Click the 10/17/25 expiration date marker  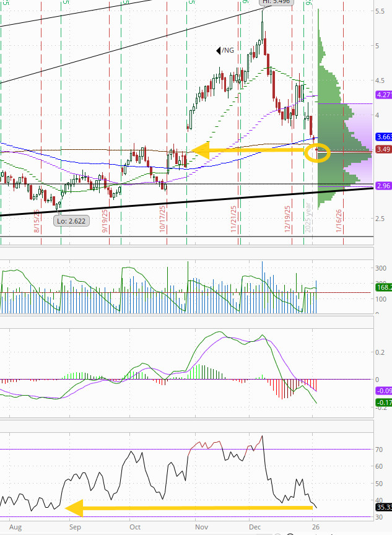point(162,219)
